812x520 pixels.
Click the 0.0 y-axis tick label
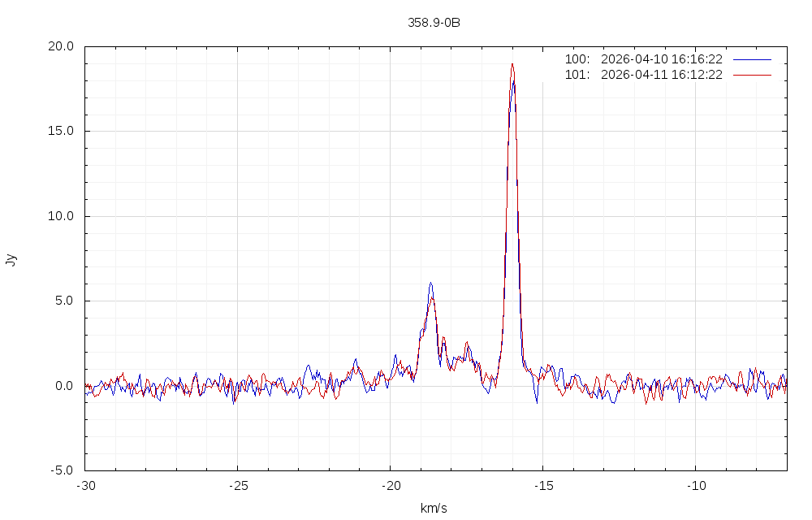(x=63, y=386)
